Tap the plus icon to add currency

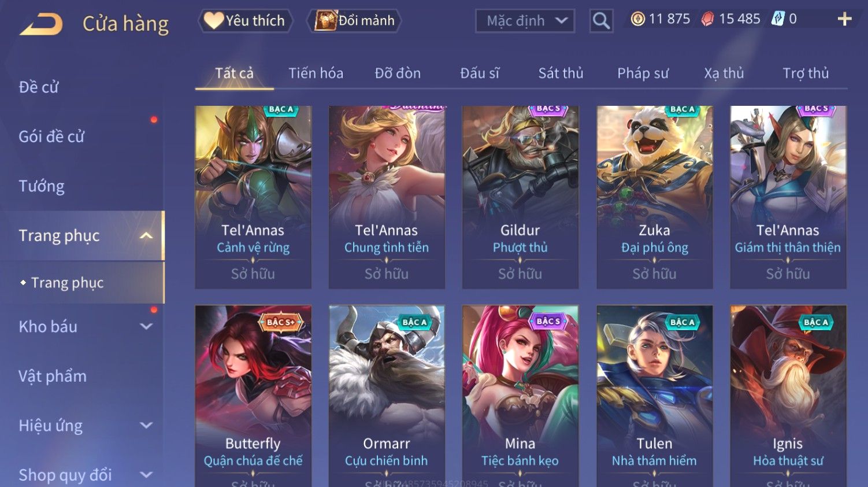pos(844,19)
